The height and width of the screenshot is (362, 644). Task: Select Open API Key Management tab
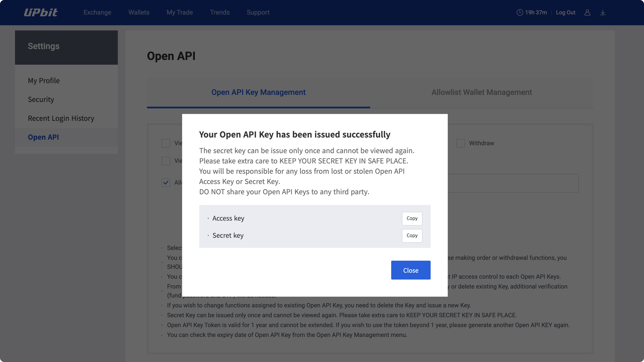(258, 92)
